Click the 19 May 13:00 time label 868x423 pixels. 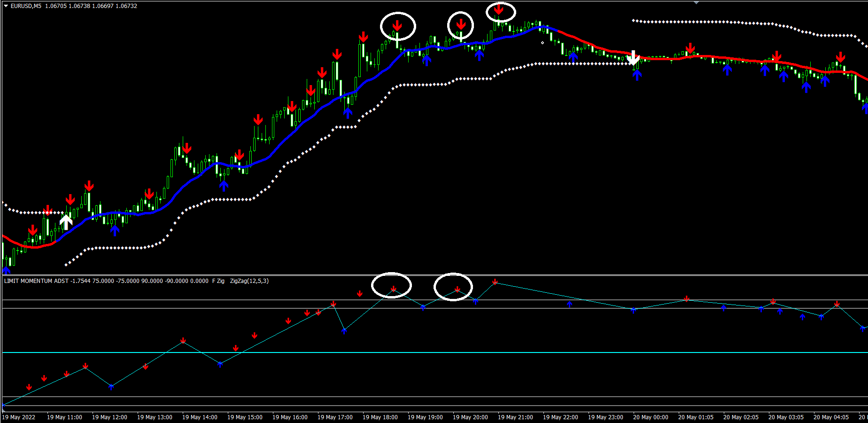click(155, 417)
